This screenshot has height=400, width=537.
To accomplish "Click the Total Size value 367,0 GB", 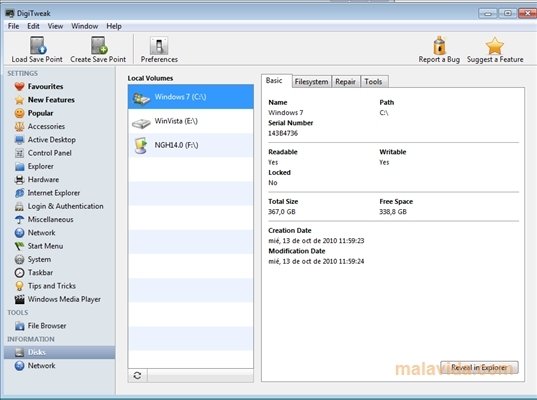I will click(x=282, y=212).
